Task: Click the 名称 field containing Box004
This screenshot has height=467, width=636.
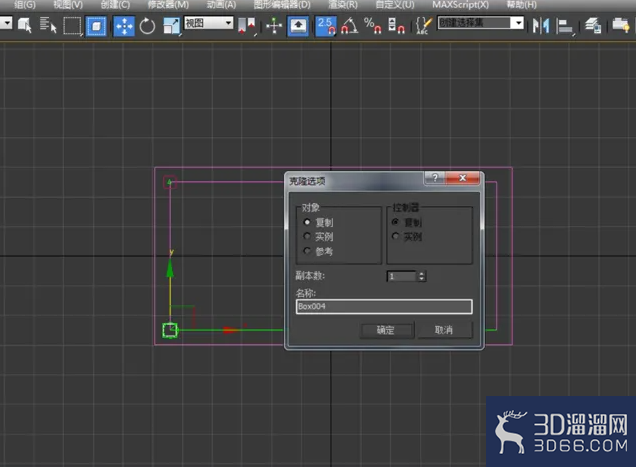Action: (384, 306)
